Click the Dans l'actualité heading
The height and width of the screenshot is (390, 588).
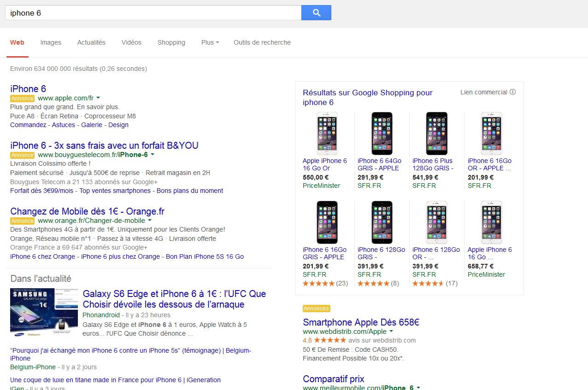(x=41, y=279)
